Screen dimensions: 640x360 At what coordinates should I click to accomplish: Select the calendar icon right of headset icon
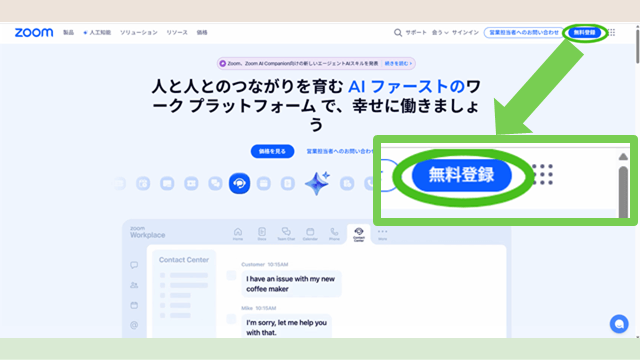264,184
